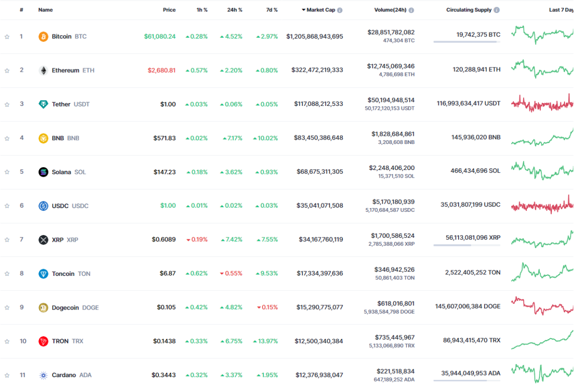Open TRON last 7 days sparkline chart

pos(542,340)
